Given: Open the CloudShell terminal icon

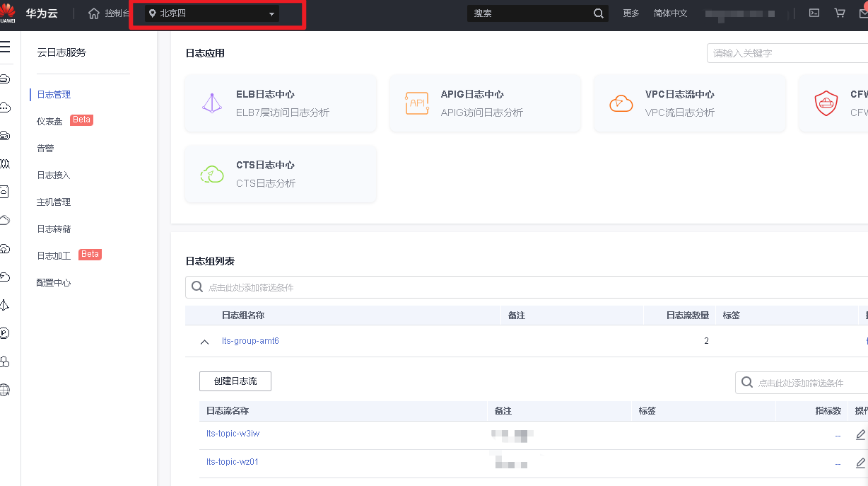Looking at the screenshot, I should coord(814,13).
